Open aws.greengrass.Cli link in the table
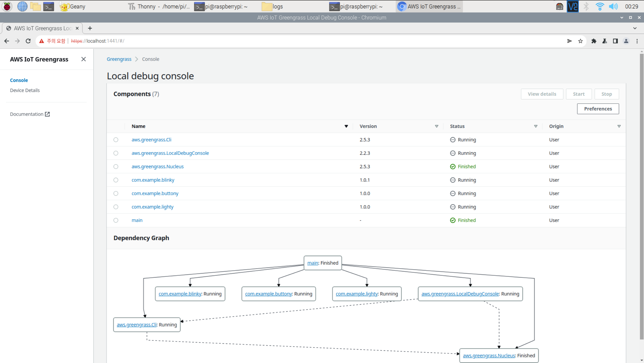Image resolution: width=644 pixels, height=363 pixels. click(x=151, y=140)
